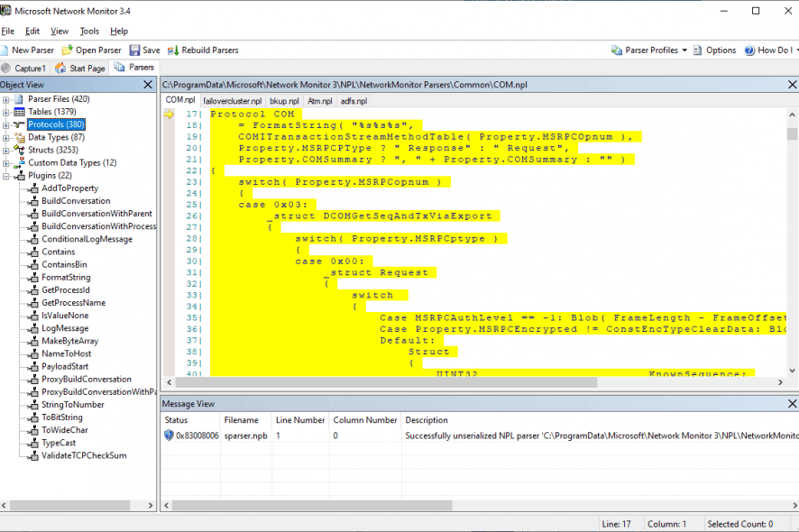This screenshot has height=532, width=799.
Task: Open the Parser Profiles dropdown arrow
Action: coord(684,50)
